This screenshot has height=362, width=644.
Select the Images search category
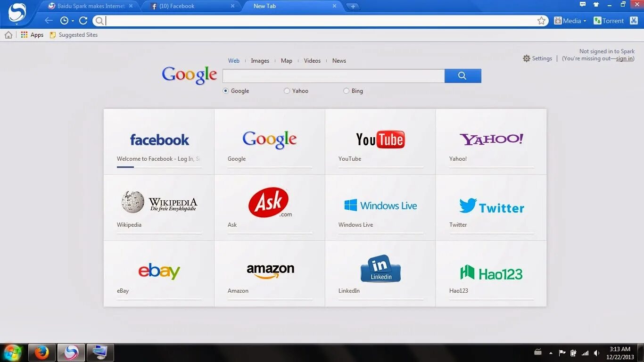pyautogui.click(x=260, y=61)
